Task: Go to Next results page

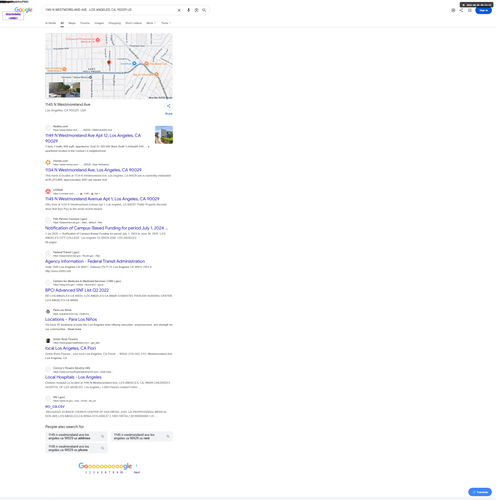Action: click(x=137, y=472)
